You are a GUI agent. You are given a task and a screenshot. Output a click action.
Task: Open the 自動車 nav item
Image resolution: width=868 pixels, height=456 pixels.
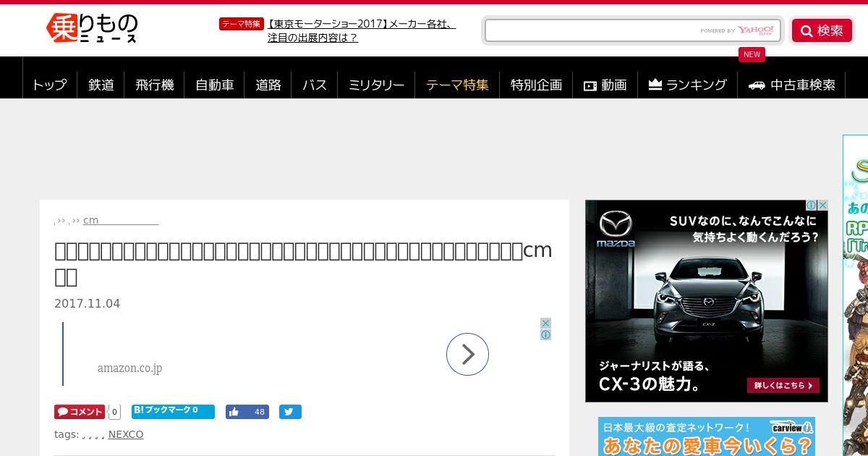(214, 85)
